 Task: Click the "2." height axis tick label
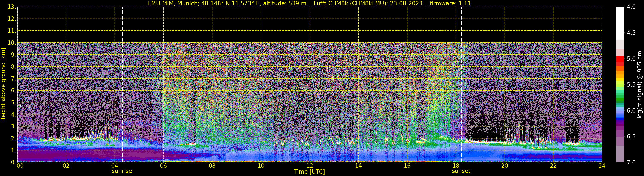coord(13,139)
